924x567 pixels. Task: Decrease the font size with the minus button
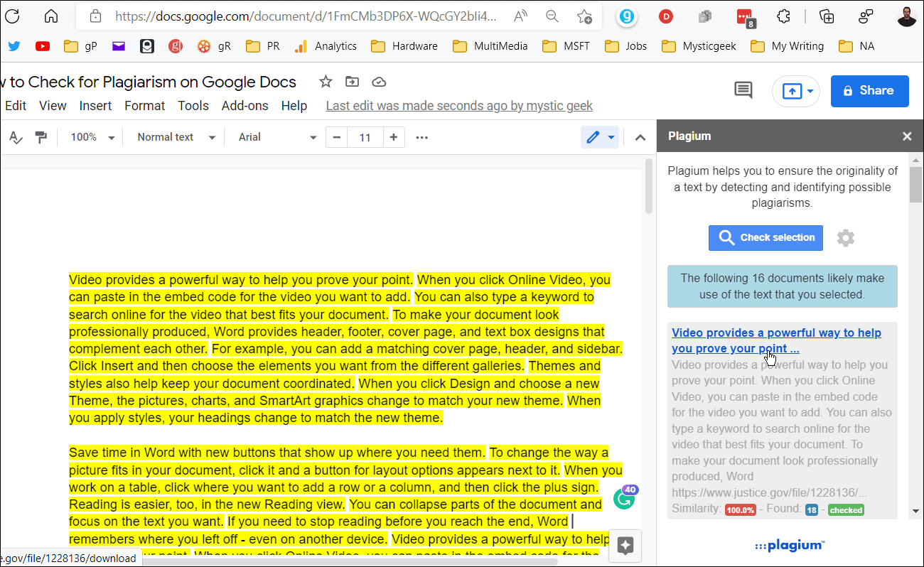[337, 137]
